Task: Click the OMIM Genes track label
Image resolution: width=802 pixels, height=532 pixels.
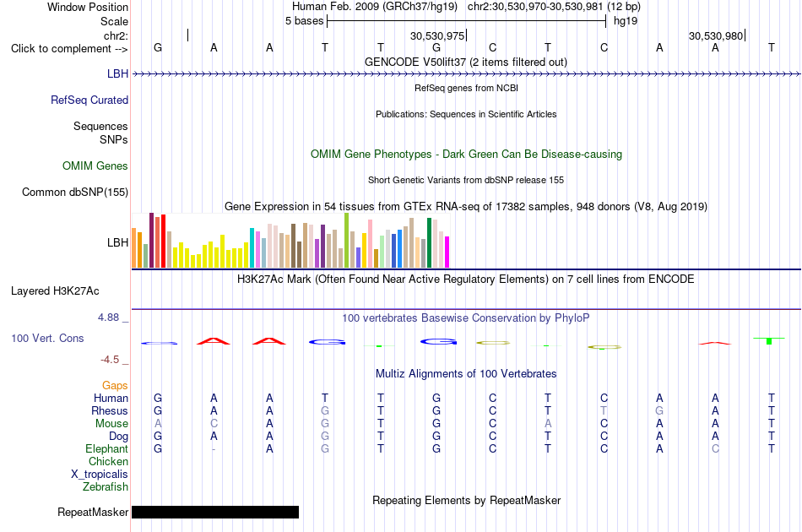Action: (x=95, y=166)
